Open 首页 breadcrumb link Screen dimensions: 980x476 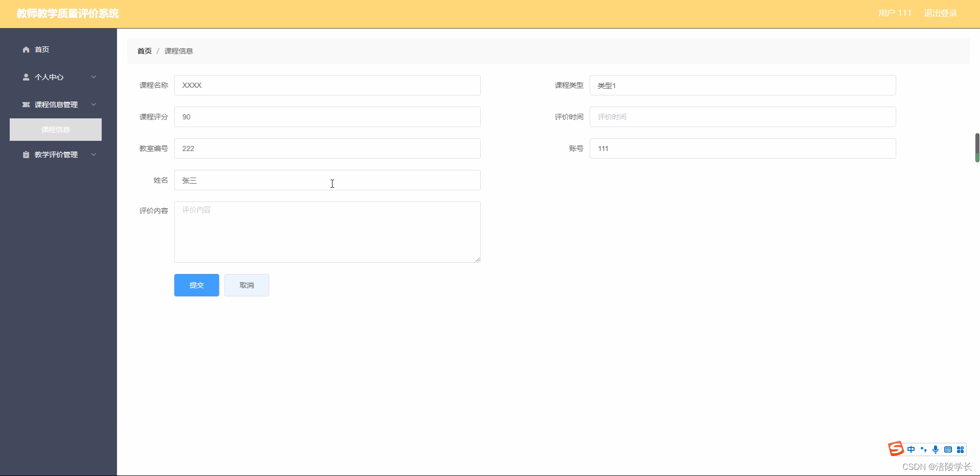(143, 51)
